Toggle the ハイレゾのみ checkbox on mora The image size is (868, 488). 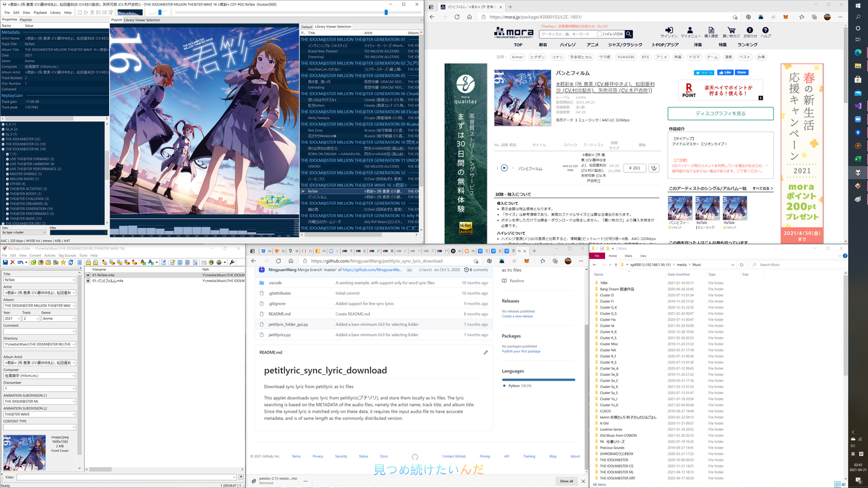599,34
